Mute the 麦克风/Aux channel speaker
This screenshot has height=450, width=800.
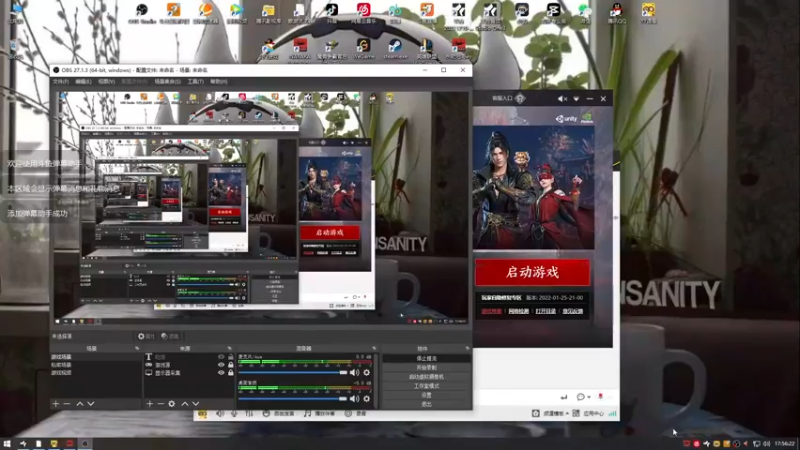click(x=355, y=372)
